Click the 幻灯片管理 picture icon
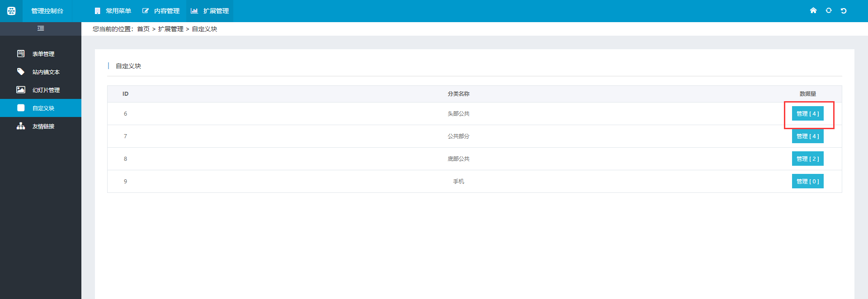868x299 pixels. (x=21, y=89)
